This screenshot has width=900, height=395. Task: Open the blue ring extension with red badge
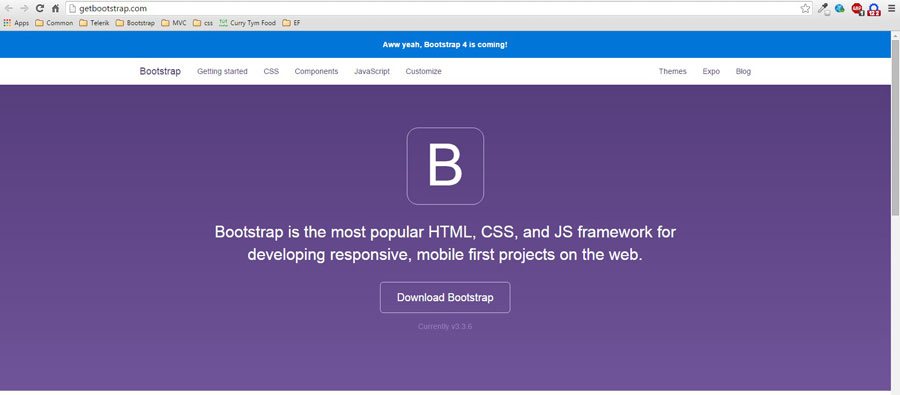click(x=874, y=9)
